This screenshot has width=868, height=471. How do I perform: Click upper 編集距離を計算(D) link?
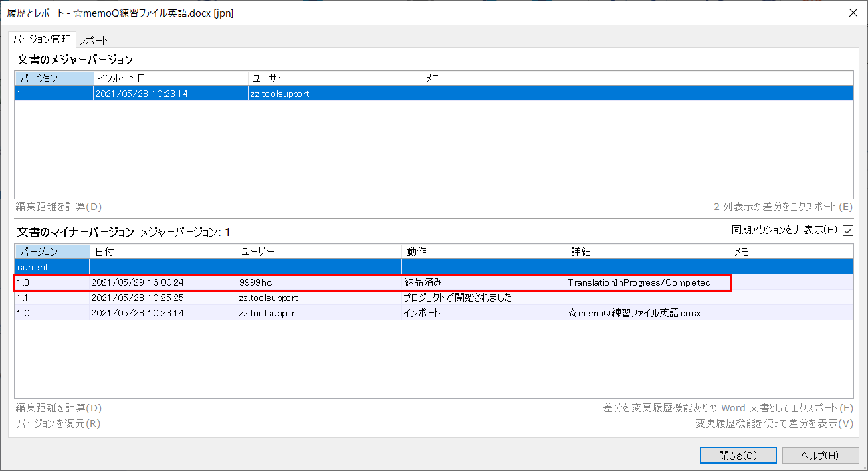coord(59,207)
